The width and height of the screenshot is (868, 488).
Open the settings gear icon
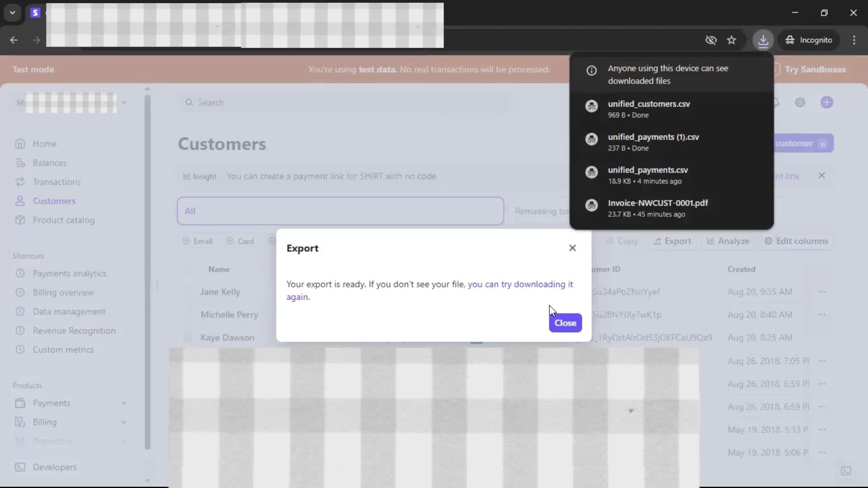pos(800,103)
